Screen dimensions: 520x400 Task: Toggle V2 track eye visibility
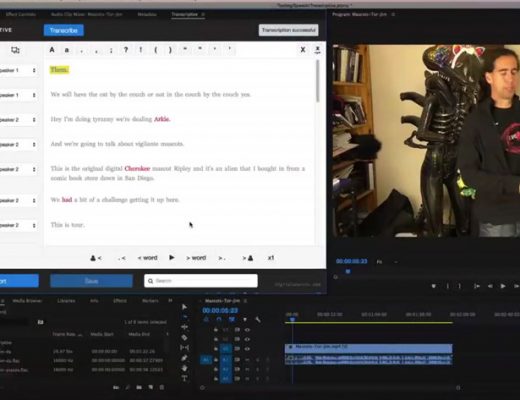247,339
